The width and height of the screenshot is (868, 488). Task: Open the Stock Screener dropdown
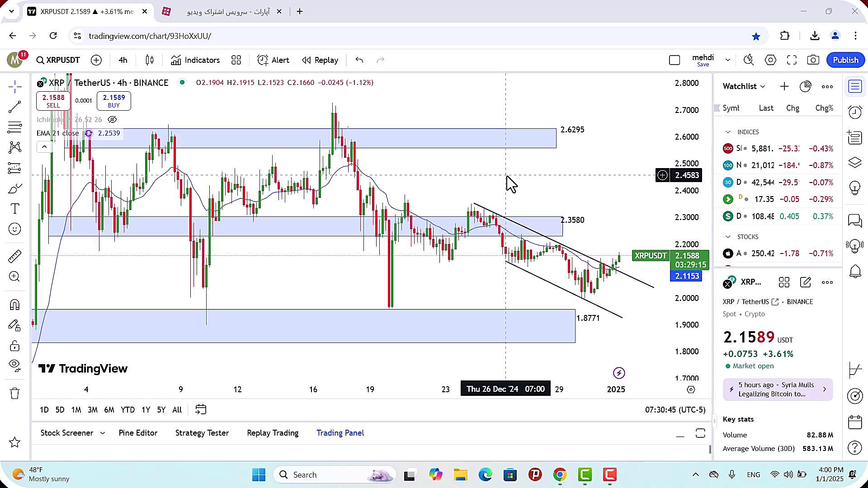click(x=73, y=433)
